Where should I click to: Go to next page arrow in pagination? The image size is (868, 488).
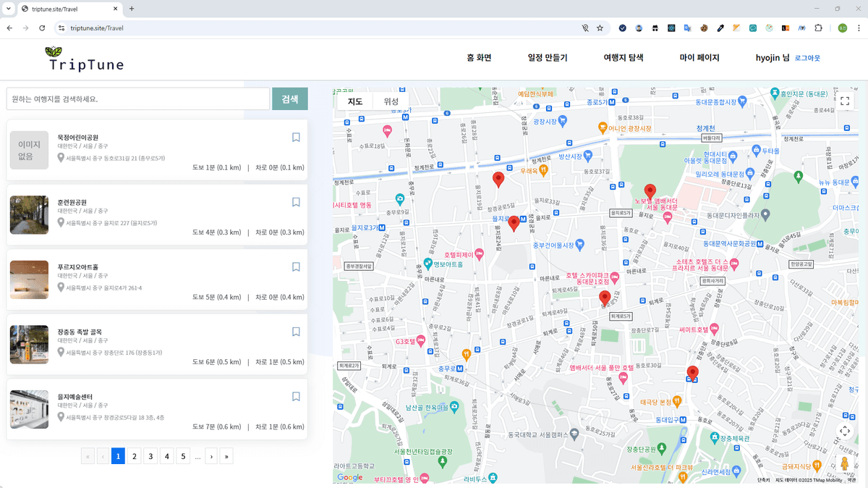pyautogui.click(x=211, y=456)
